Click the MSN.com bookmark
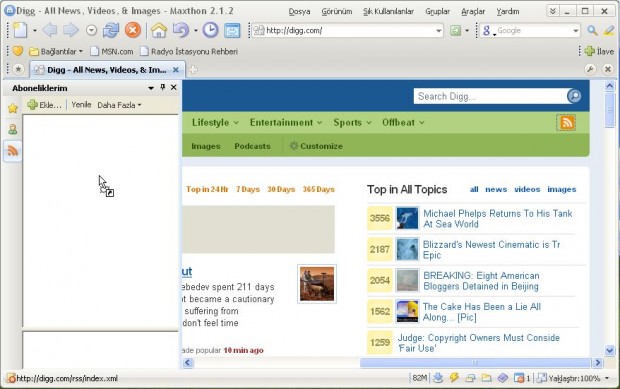 112,51
